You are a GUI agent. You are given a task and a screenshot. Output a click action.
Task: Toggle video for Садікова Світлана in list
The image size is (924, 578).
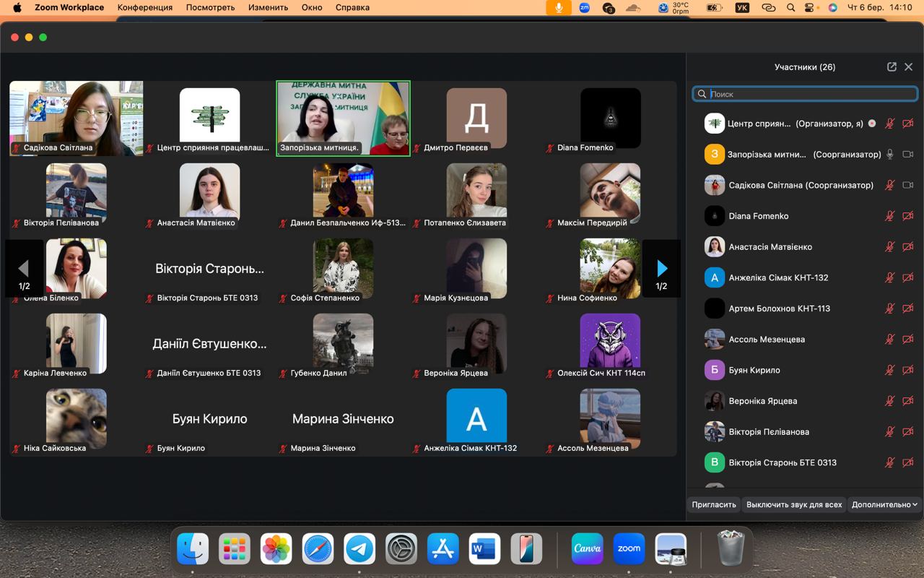coord(908,185)
